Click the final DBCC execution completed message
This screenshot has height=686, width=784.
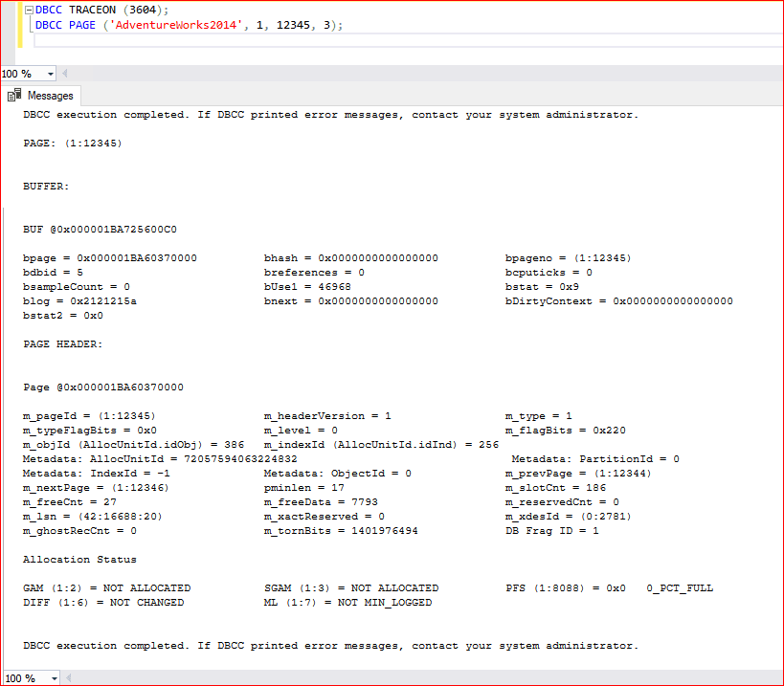[330, 646]
